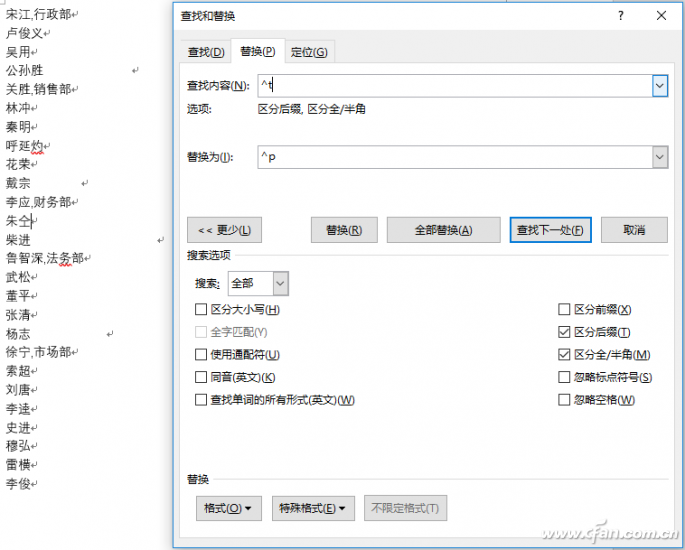Uncheck 区分后缀(T) checkbox
Image resolution: width=685 pixels, height=550 pixels.
pos(564,332)
